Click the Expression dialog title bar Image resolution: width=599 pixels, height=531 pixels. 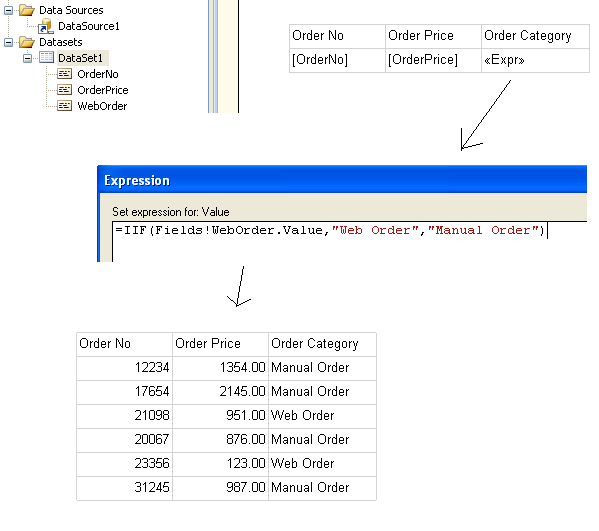[342, 180]
